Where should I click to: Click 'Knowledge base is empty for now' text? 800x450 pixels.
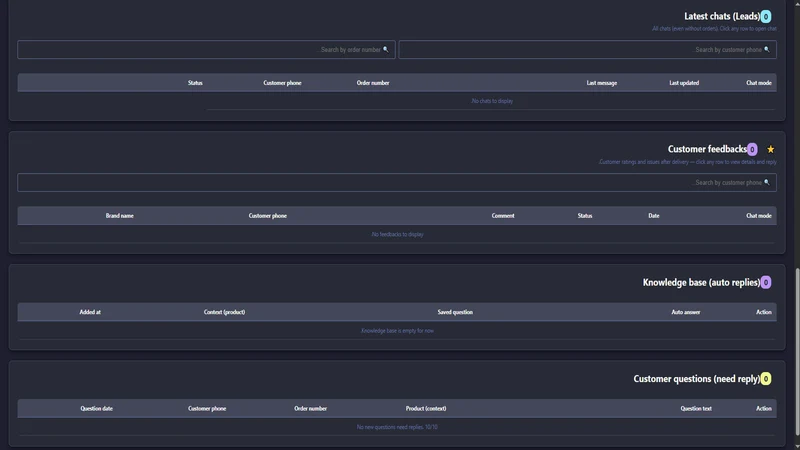(x=397, y=331)
